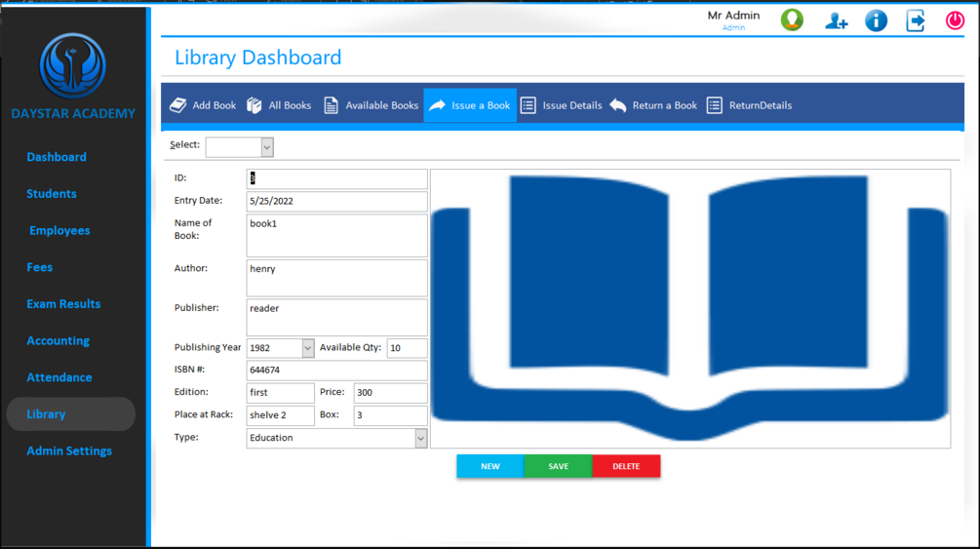The image size is (980, 549).
Task: Click the green SAVE button
Action: (x=558, y=466)
